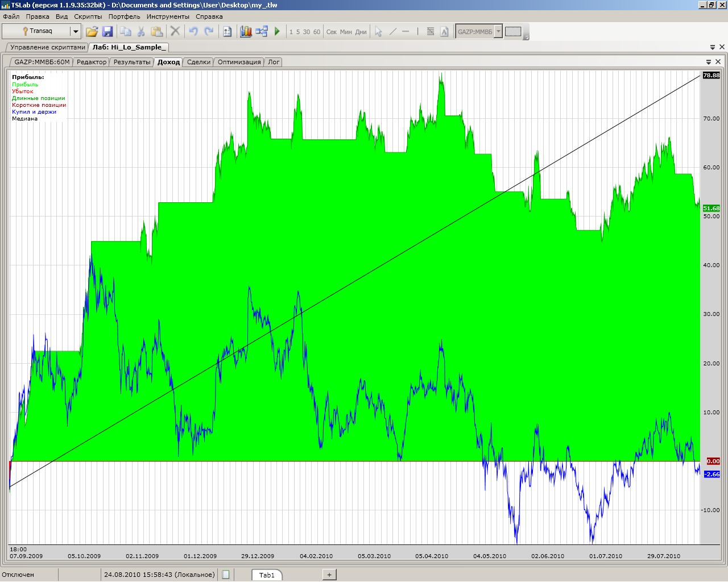Click the levels lines tool icon
Viewport: 728px width, 582px height.
431,31
